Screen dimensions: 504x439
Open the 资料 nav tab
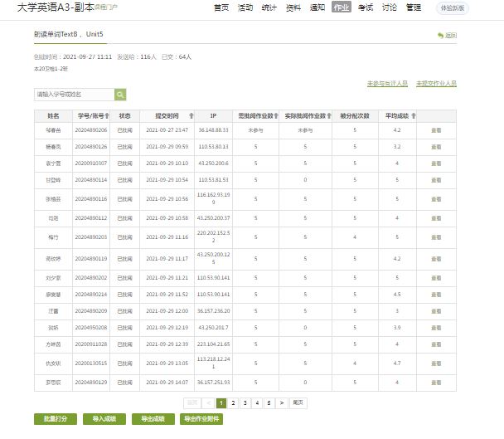click(x=293, y=7)
